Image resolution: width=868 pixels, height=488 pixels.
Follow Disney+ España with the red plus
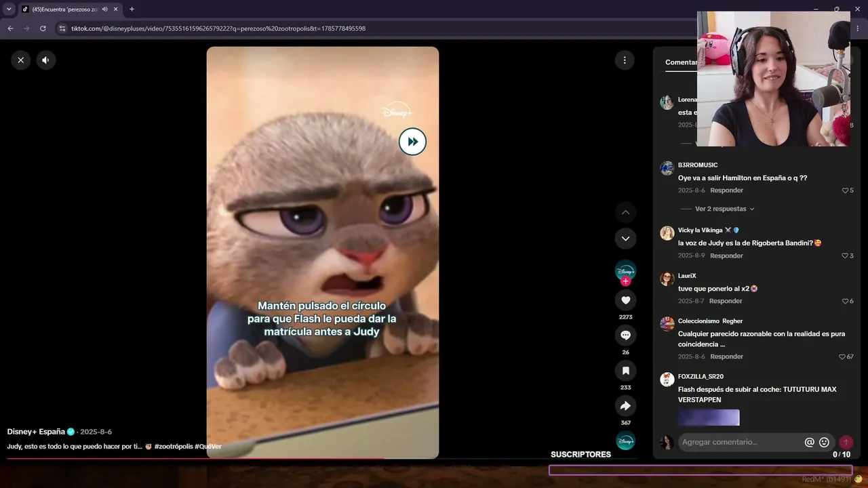pos(625,281)
